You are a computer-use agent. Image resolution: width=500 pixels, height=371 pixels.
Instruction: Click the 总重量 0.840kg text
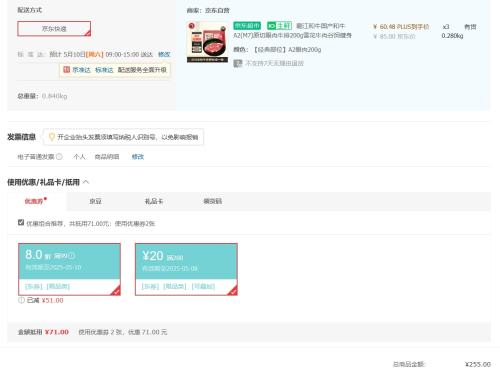42,96
